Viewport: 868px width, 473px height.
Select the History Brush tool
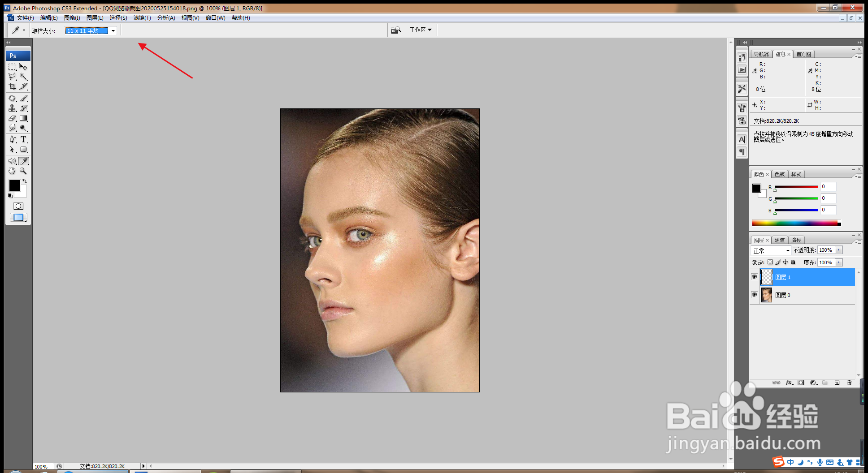[24, 108]
